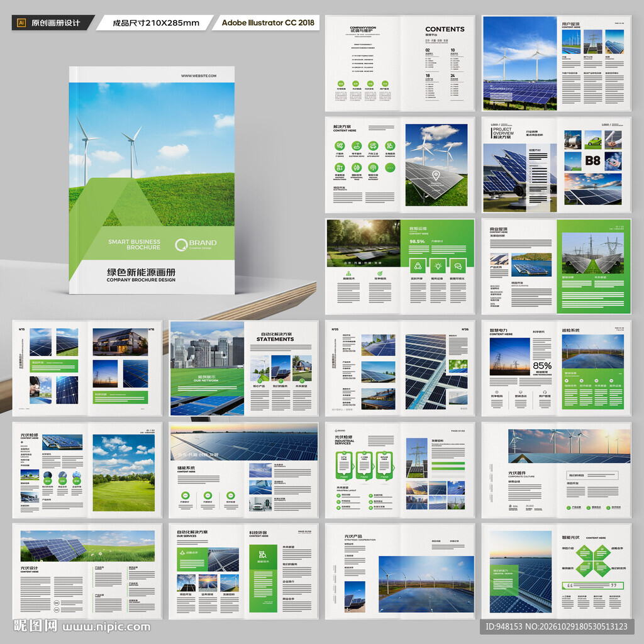Click the first green speech-bubble card

pos(344,465)
